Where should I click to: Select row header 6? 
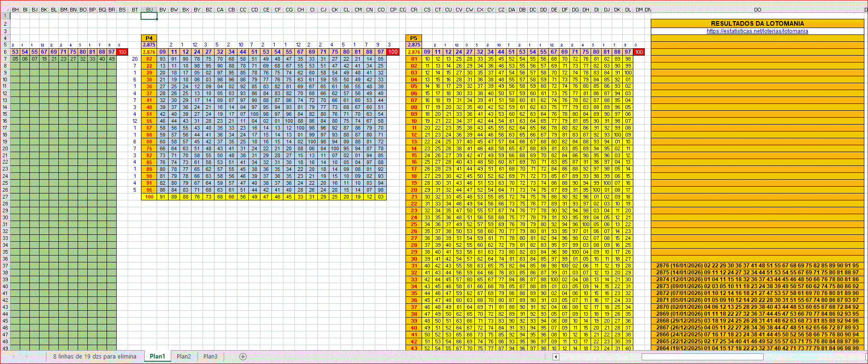pos(5,52)
